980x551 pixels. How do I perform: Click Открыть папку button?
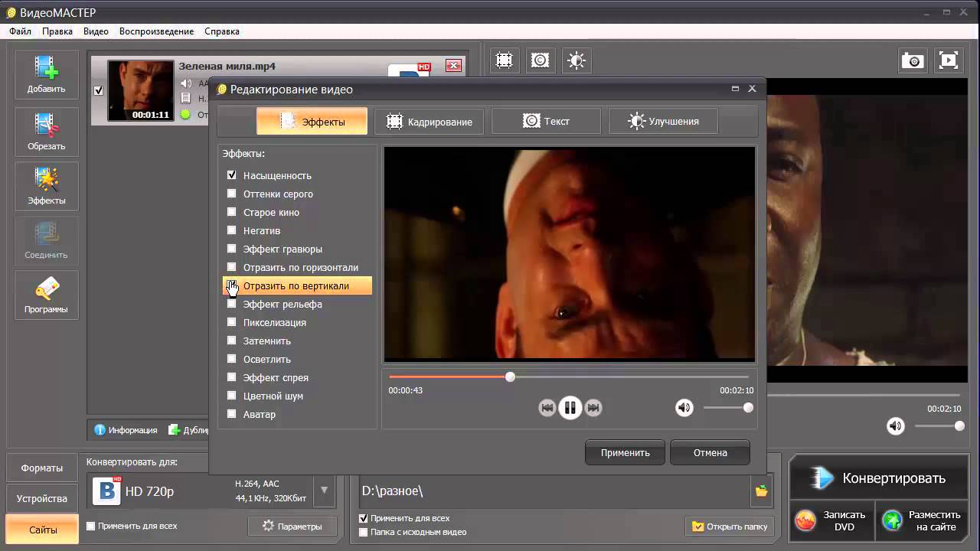(729, 526)
